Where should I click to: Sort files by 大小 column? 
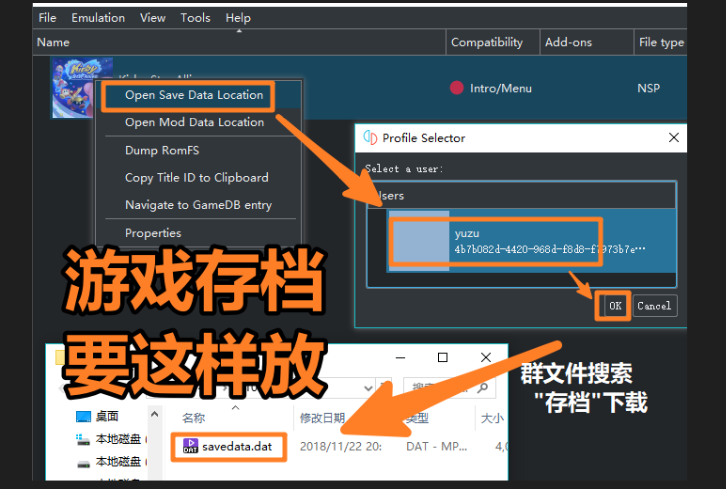(492, 418)
